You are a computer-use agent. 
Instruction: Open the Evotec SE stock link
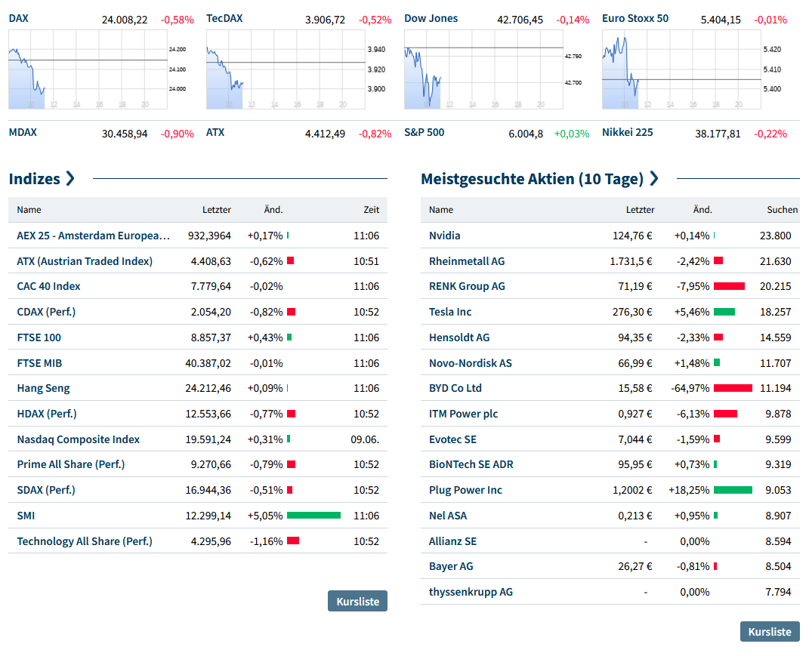452,440
